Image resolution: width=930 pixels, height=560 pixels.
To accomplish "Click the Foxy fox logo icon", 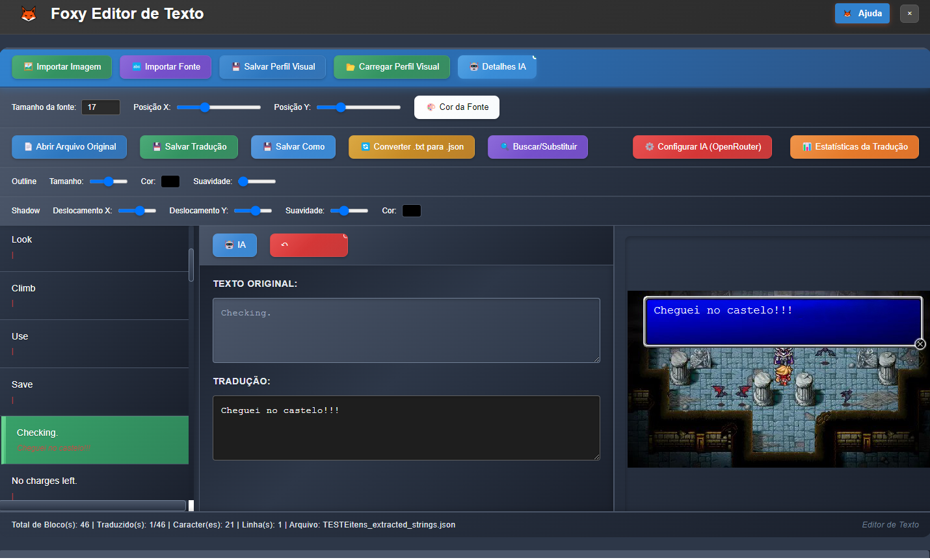I will (x=29, y=14).
